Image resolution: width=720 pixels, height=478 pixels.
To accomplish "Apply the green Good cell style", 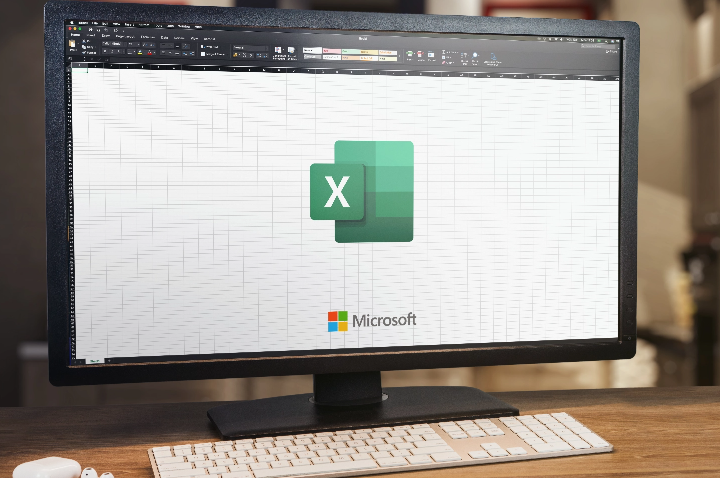I will (x=351, y=51).
